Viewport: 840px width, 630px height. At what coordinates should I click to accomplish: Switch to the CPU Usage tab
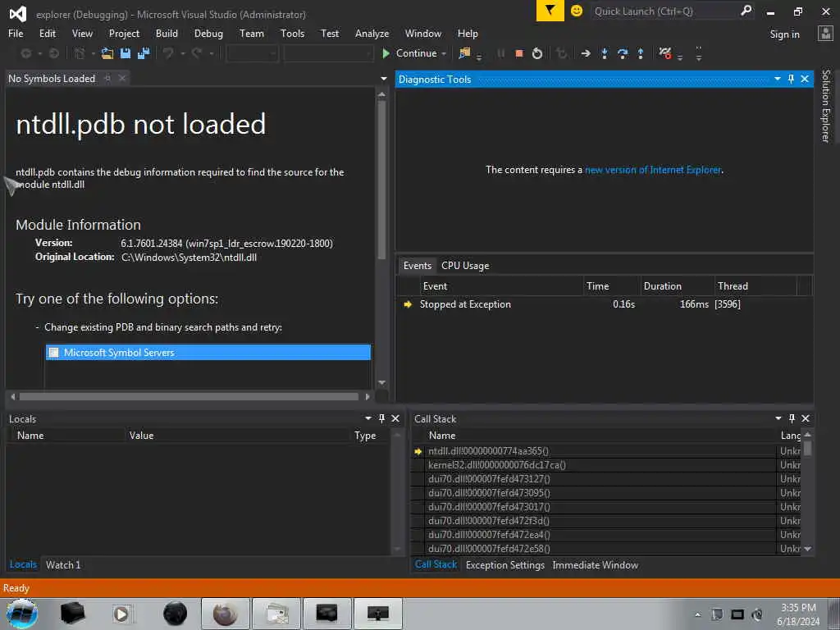coord(465,265)
